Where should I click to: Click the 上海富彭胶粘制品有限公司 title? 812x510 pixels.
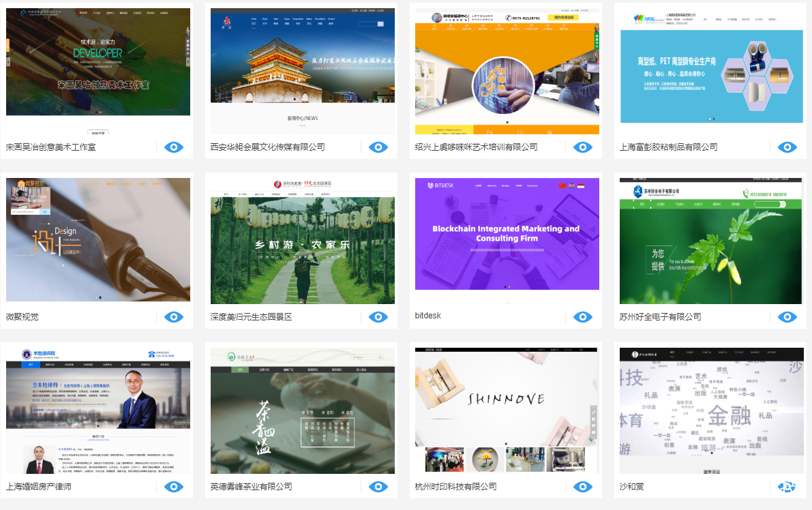click(669, 147)
